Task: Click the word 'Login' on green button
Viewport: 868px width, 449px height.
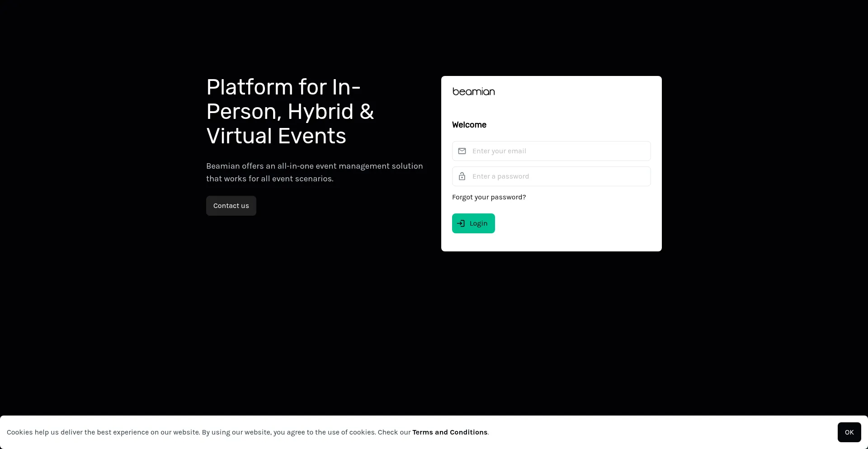Action: point(478,223)
